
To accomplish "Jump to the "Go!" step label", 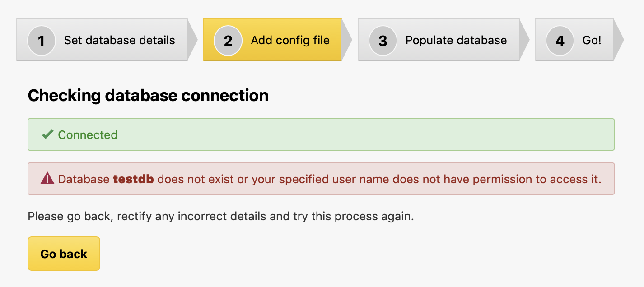I will click(592, 40).
